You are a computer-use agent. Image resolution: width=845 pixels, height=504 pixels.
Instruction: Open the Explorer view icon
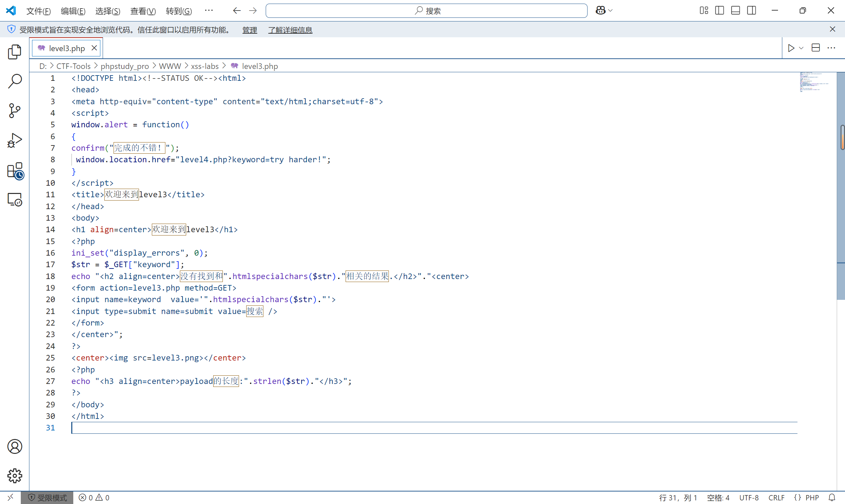(14, 52)
